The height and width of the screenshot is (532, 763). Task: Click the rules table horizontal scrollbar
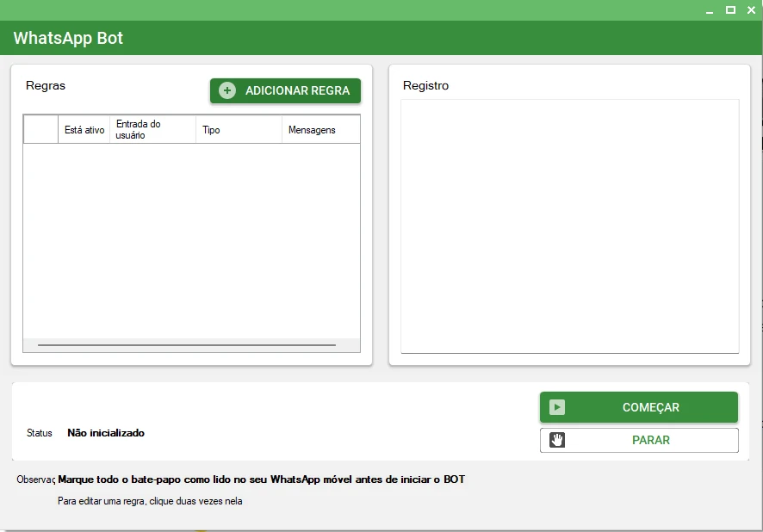click(x=187, y=345)
